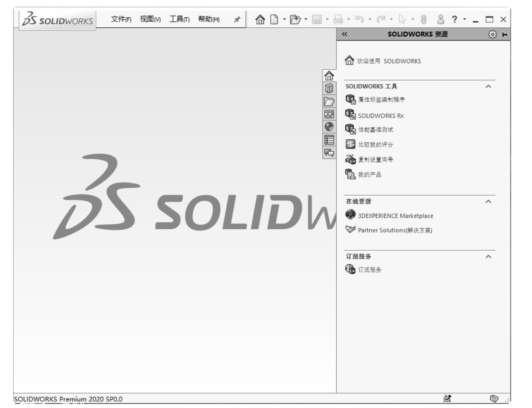Open the task pane settings gear

pos(492,34)
